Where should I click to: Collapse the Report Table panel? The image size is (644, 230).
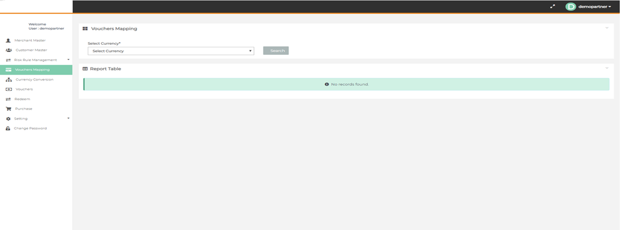pos(607,68)
